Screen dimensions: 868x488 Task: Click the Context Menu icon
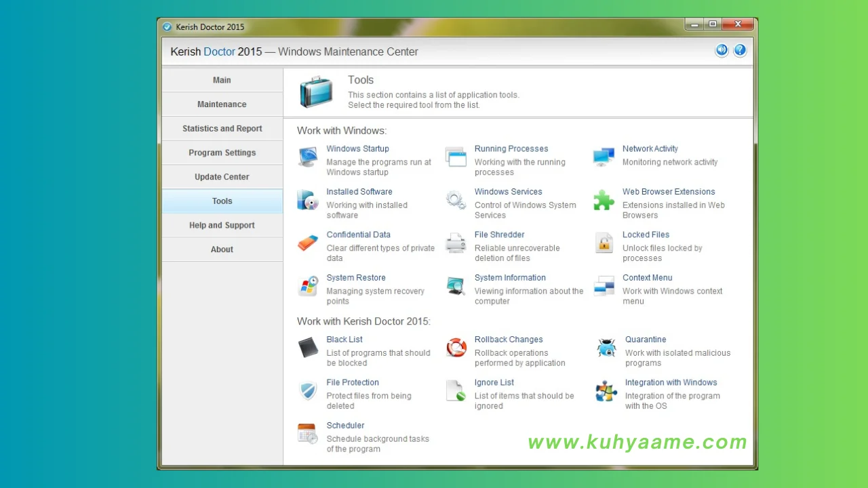pos(604,286)
